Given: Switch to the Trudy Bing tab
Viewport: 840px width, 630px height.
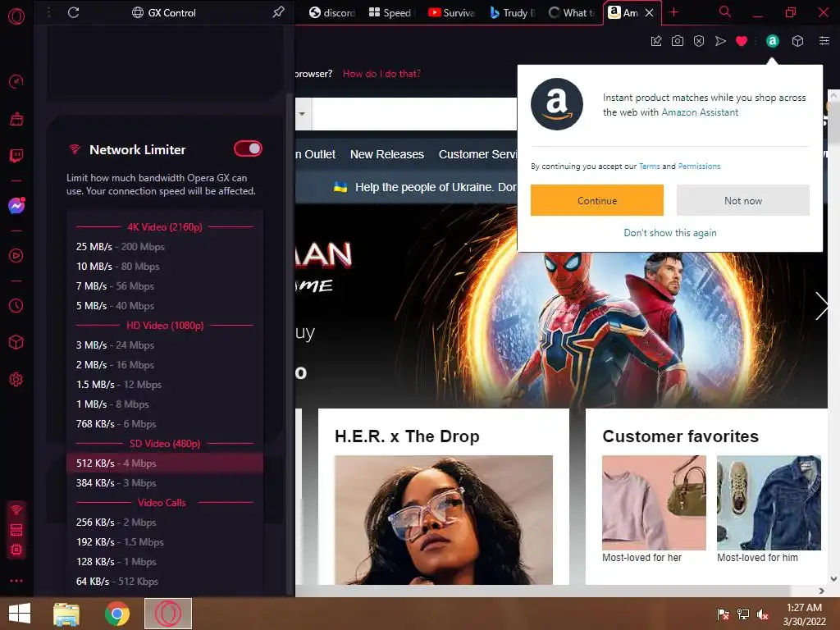Looking at the screenshot, I should click(x=513, y=12).
